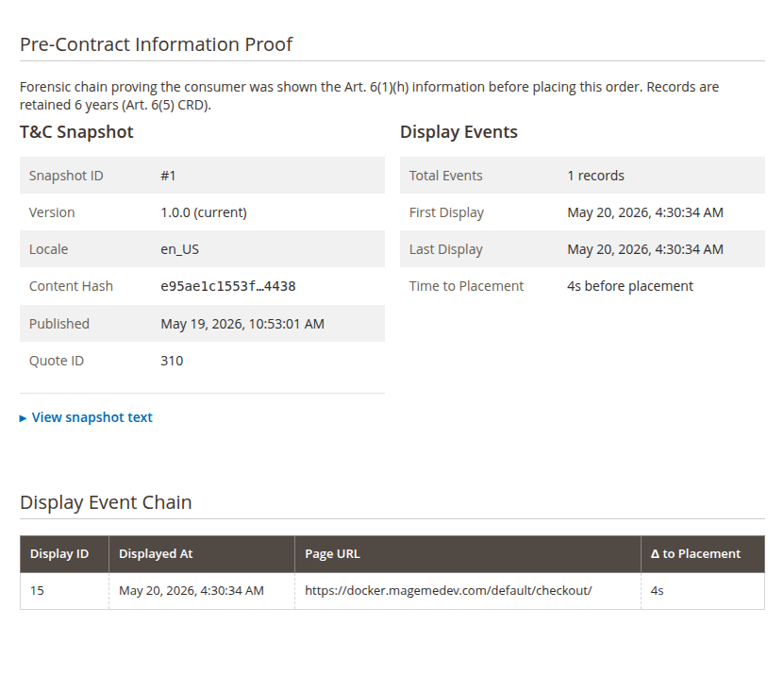Click the Display ID column header

[x=64, y=554]
